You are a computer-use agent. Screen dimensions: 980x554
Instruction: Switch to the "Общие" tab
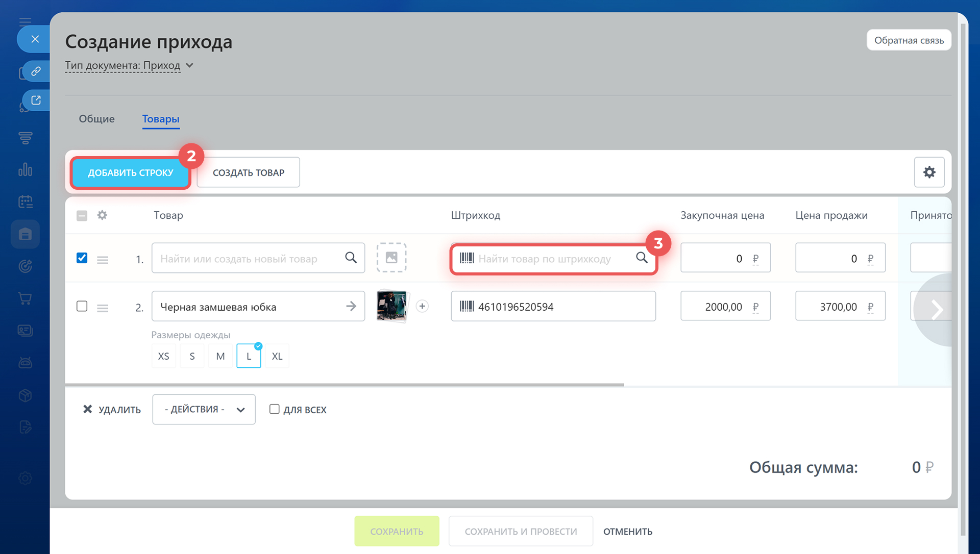[96, 119]
